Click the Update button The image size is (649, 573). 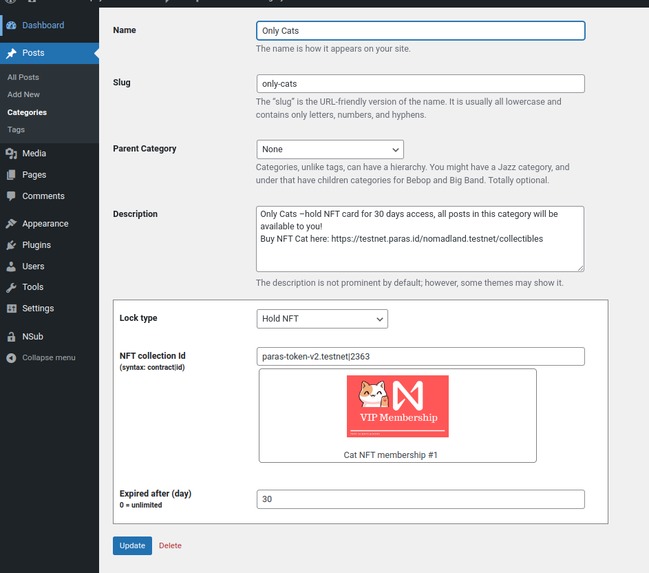[132, 546]
